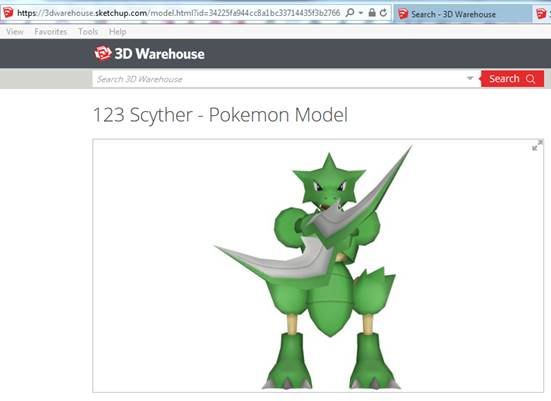Screen dimensions: 551x401
Task: Open the View menu
Action: [x=15, y=32]
